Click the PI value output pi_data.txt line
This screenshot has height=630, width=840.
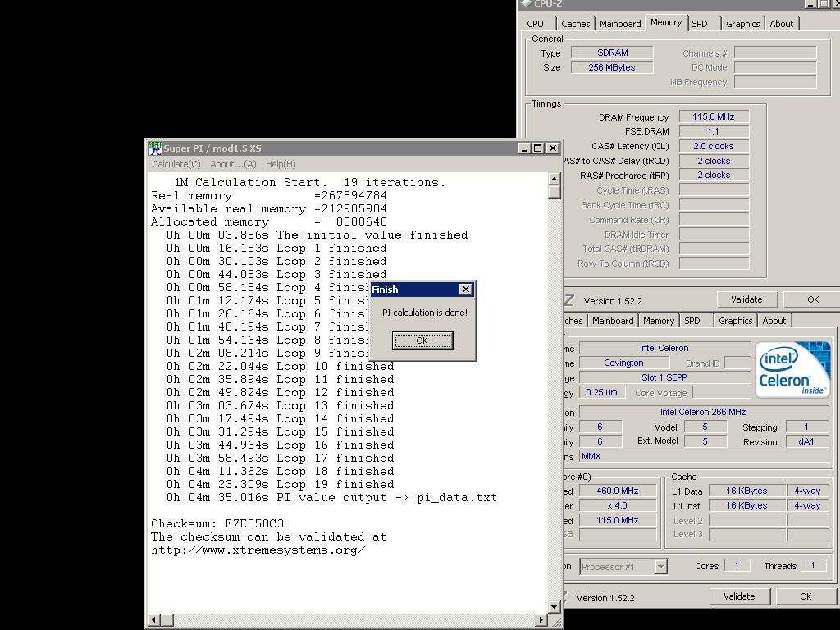tap(331, 498)
